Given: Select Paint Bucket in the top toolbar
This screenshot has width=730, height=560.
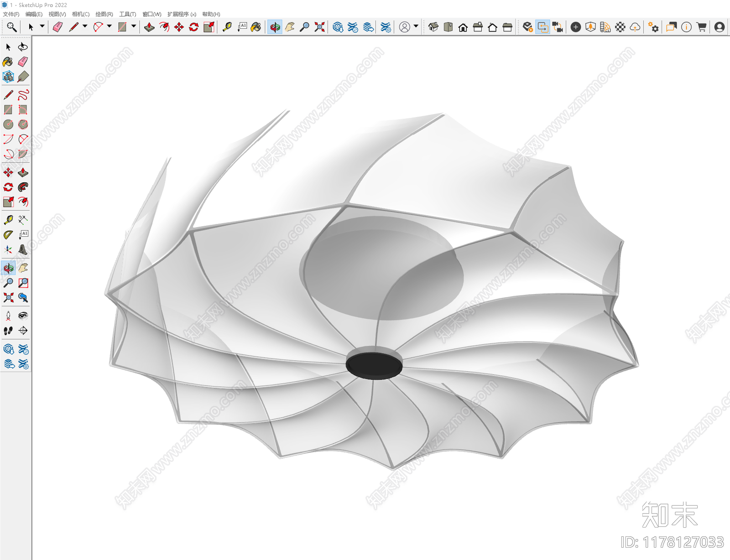Looking at the screenshot, I should point(256,27).
